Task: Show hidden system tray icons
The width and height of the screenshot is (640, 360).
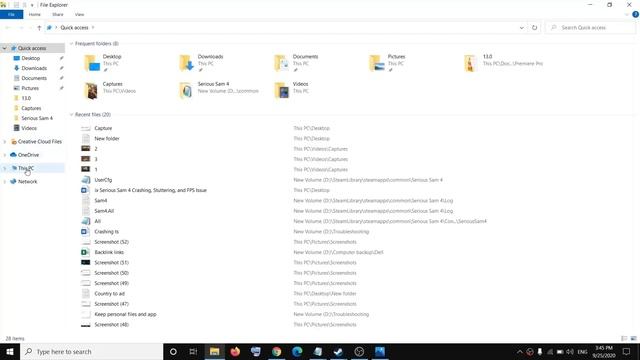Action: click(x=520, y=351)
